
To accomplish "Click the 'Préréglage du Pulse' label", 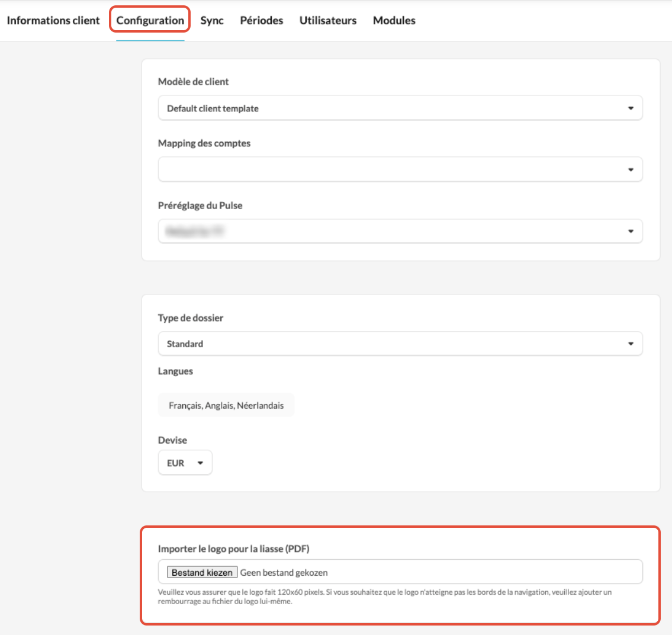I will pyautogui.click(x=200, y=206).
